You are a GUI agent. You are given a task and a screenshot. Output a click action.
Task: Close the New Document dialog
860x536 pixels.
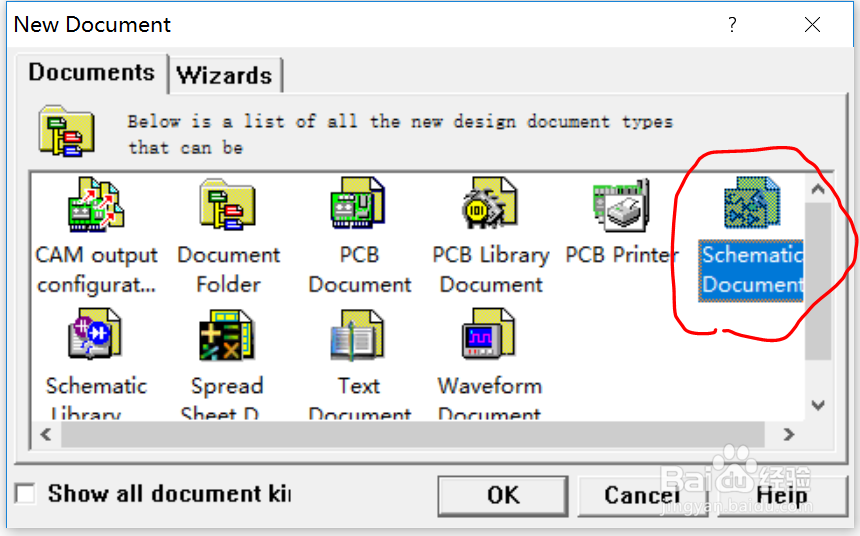(812, 25)
